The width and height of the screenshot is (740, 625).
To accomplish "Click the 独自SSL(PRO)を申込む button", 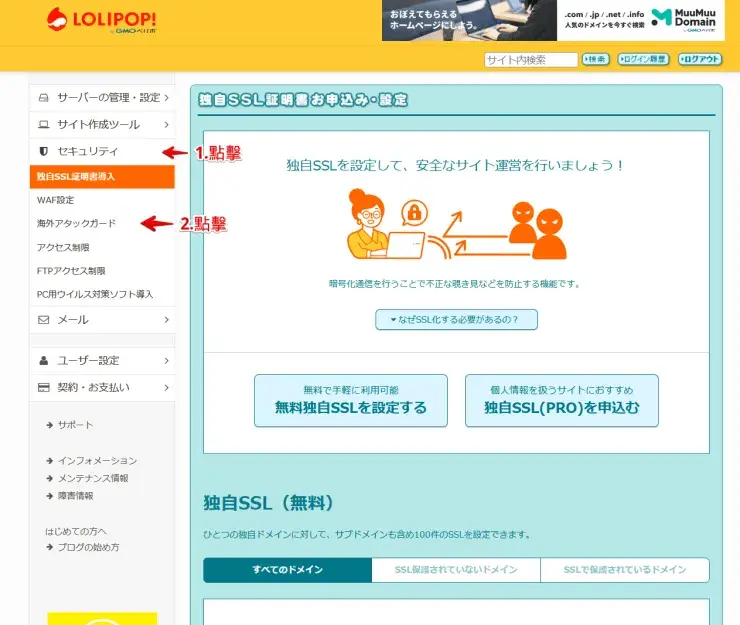I will click(562, 401).
